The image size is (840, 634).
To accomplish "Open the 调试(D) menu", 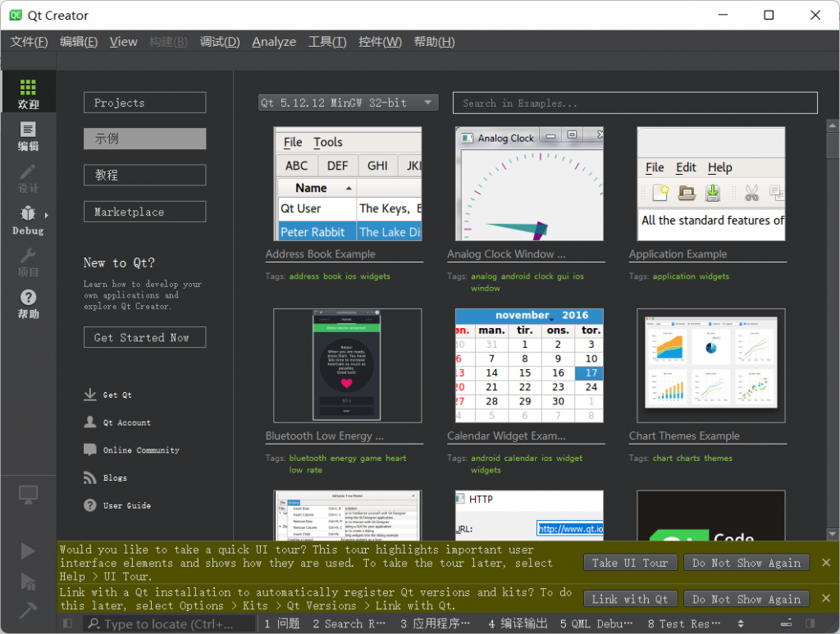I will tap(220, 42).
